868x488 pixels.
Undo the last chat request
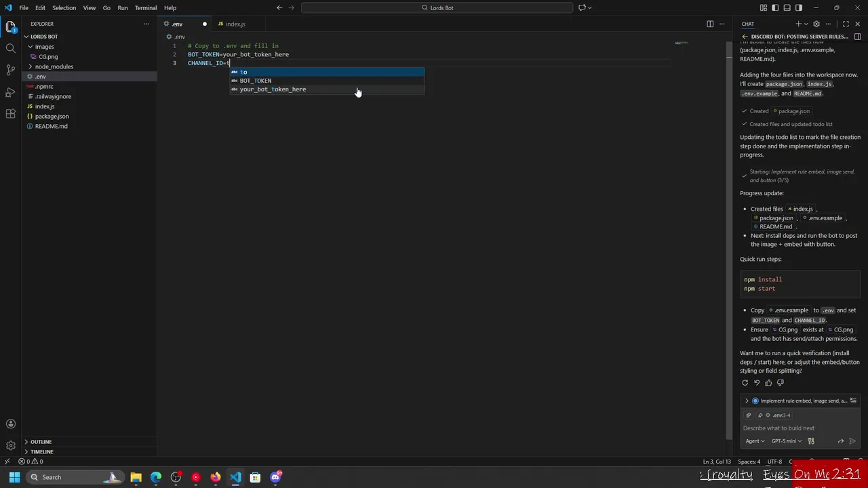pyautogui.click(x=757, y=383)
